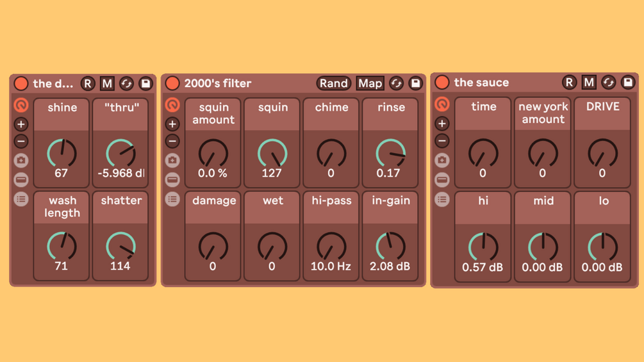This screenshot has height=362, width=644.
Task: Click the orange macro icon in 2000's filter sidebar
Action: pos(172,105)
